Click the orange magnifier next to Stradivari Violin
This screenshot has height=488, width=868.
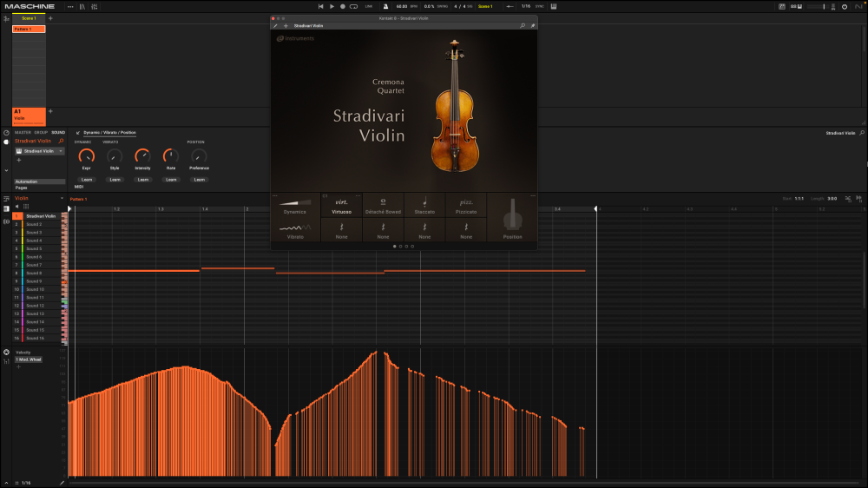point(61,141)
